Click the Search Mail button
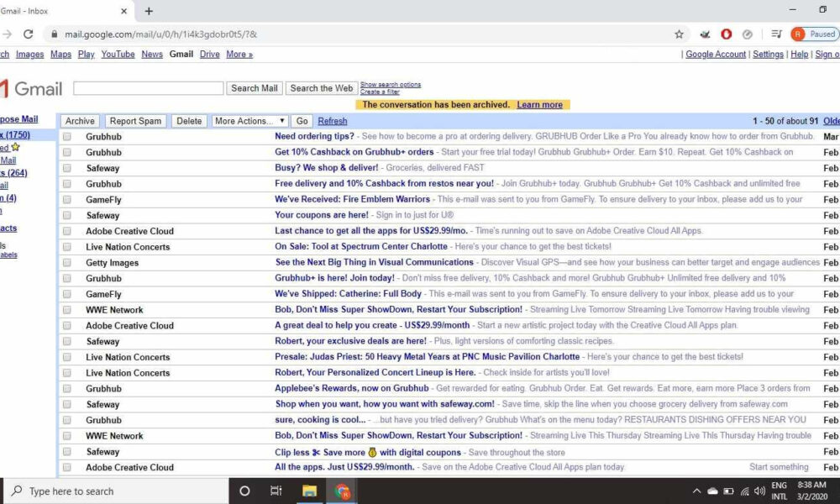Screen dimensions: 840x504 pos(255,88)
